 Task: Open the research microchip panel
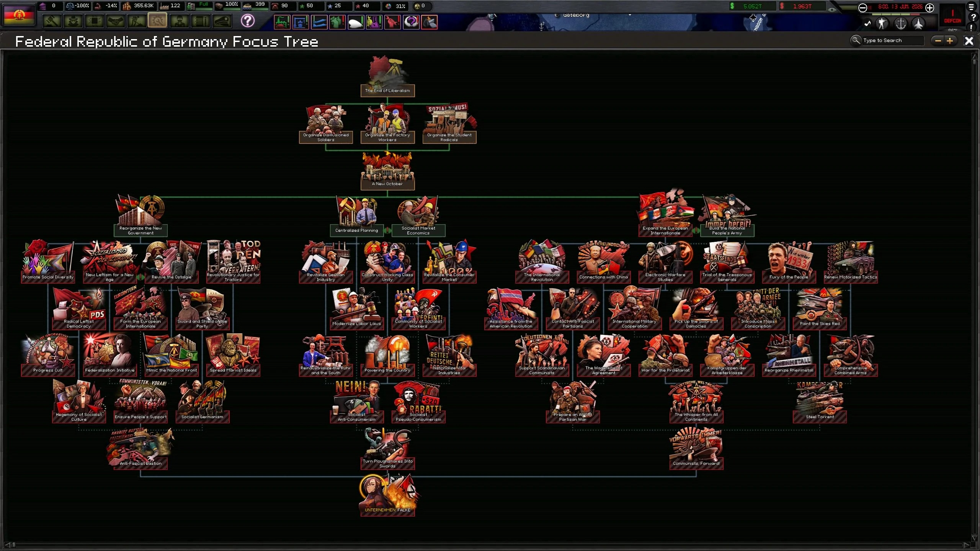coord(94,21)
